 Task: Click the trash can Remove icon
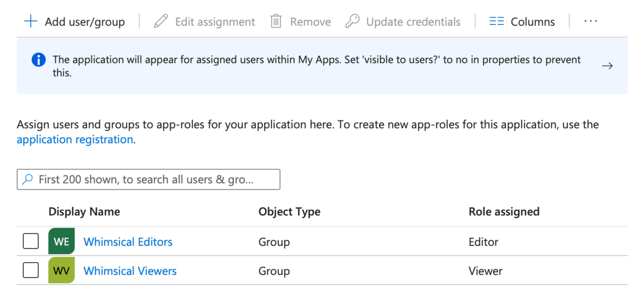[276, 21]
